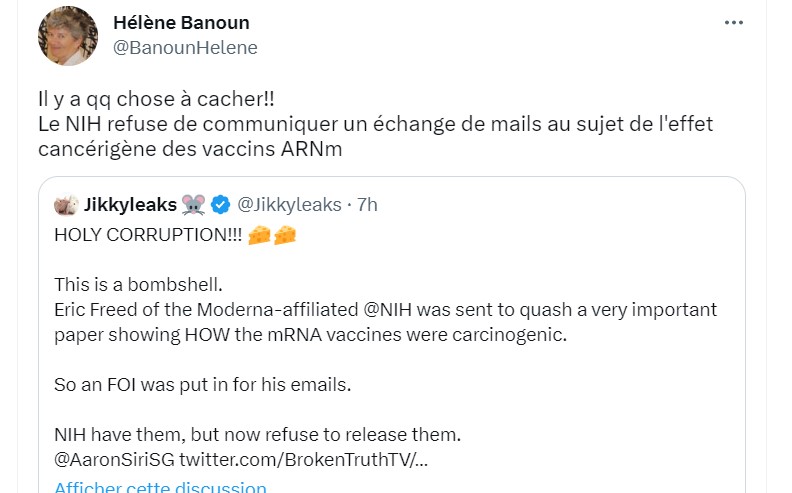Image resolution: width=792 pixels, height=493 pixels.
Task: Click the "This is a bombshell." line
Action: [139, 284]
